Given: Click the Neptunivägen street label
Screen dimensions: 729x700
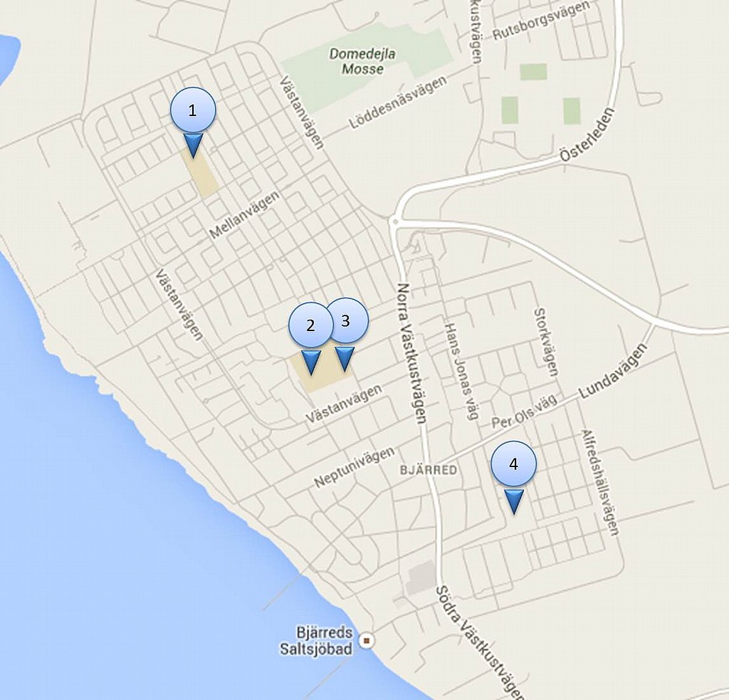Looking at the screenshot, I should tap(355, 467).
